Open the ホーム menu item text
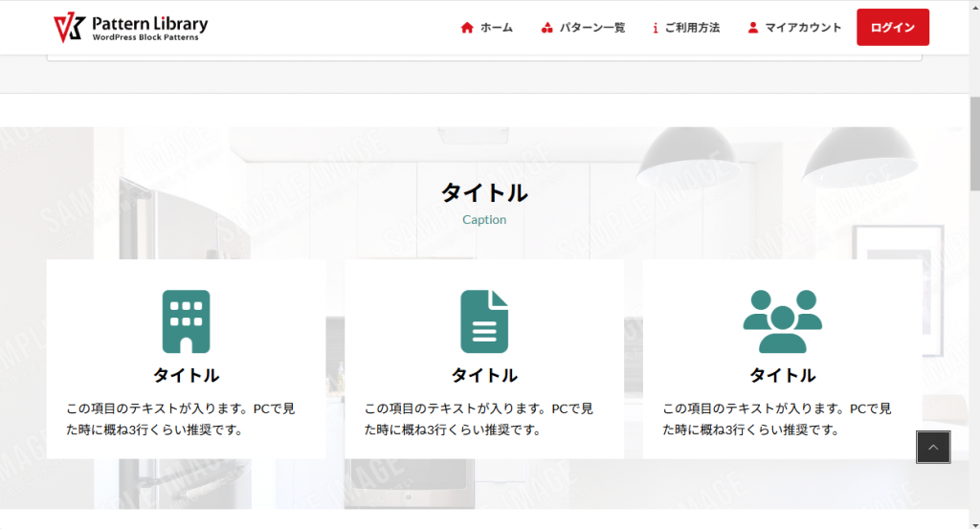Screen dimensions: 980x529 (497, 28)
